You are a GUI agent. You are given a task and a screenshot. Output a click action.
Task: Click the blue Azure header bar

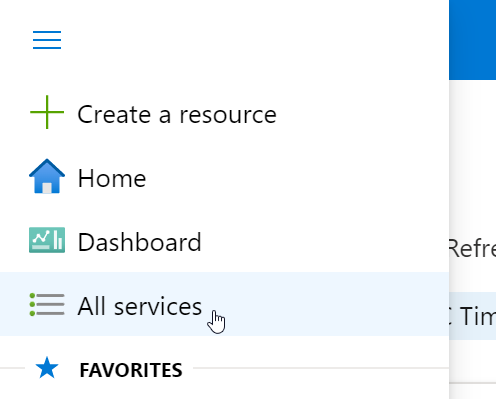[472, 40]
